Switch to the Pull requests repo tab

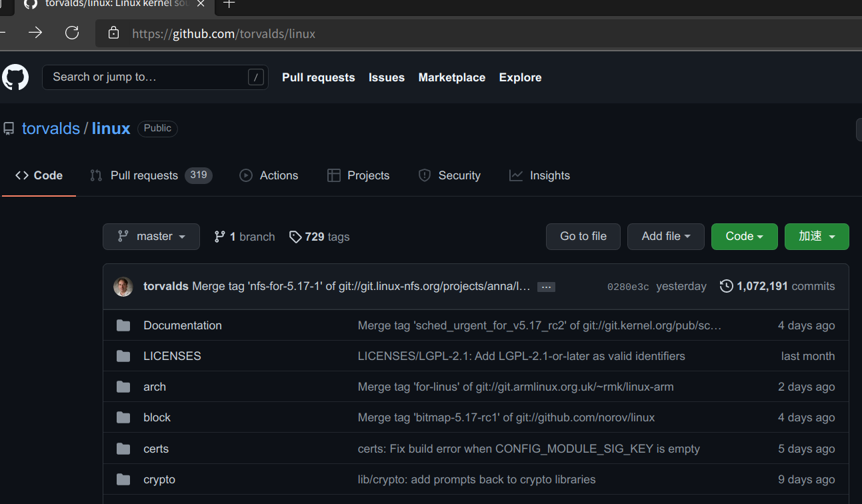pos(150,176)
